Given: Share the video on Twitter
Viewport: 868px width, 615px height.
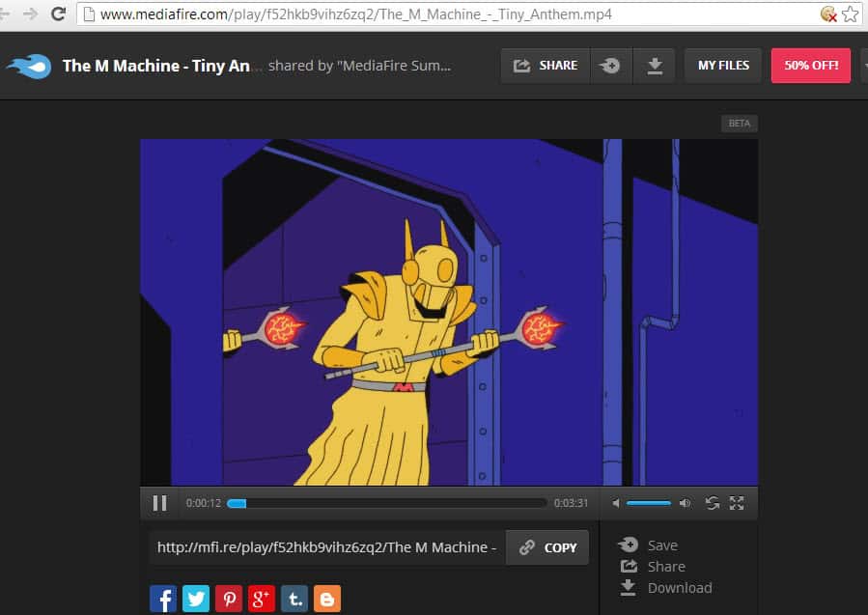Looking at the screenshot, I should [x=196, y=599].
